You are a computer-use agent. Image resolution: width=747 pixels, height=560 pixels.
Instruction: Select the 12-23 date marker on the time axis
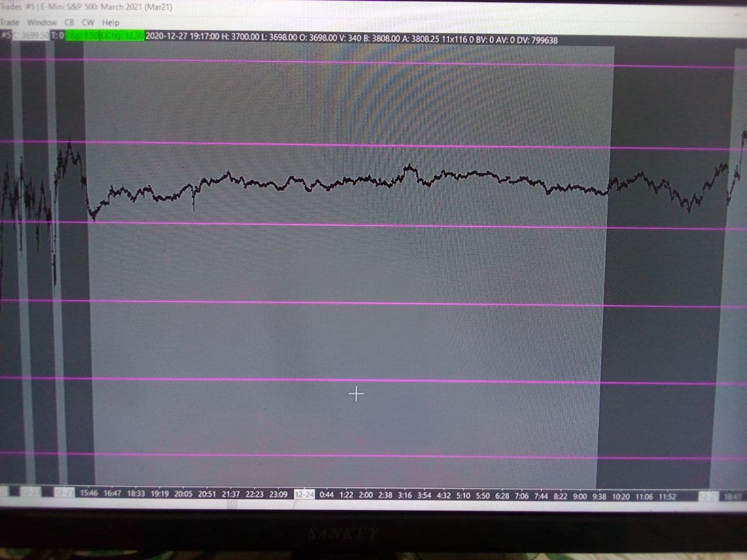coord(65,493)
